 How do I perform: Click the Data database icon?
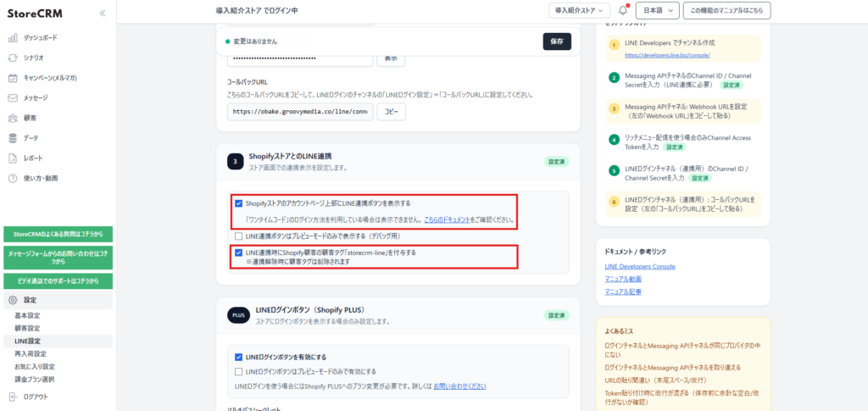(x=13, y=138)
